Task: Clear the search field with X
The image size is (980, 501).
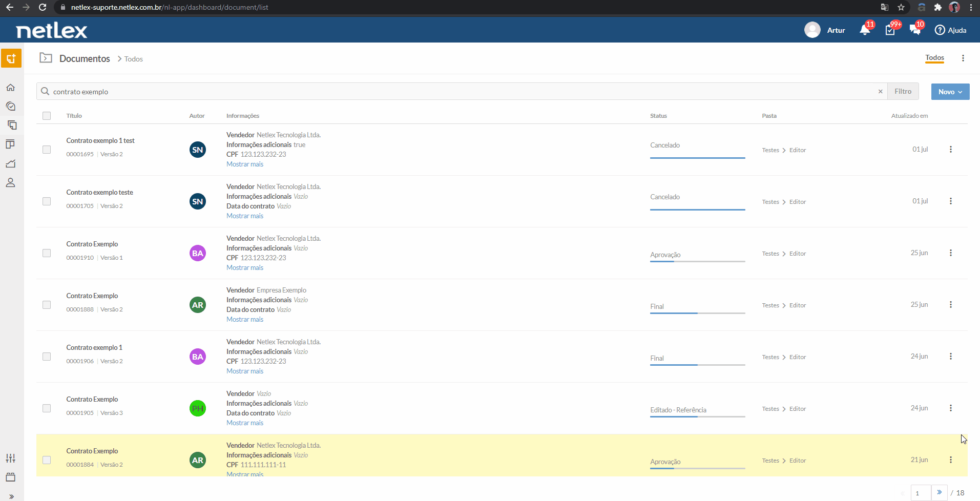Action: (x=881, y=92)
